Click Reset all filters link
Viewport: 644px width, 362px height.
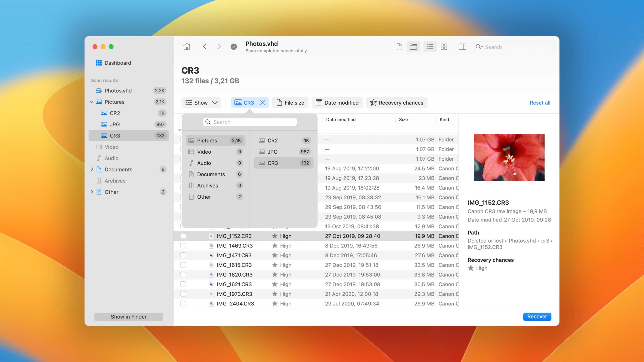540,103
